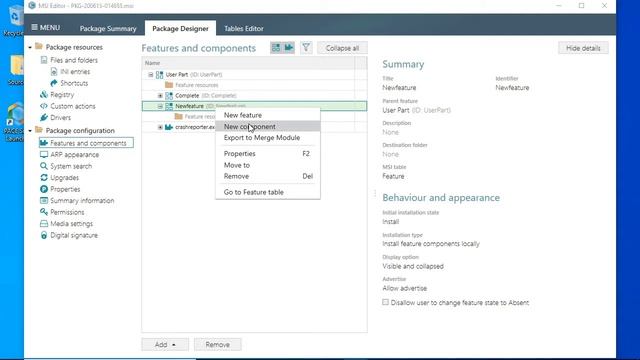
Task: Click the Upgrades refresh icon
Action: tap(44, 178)
